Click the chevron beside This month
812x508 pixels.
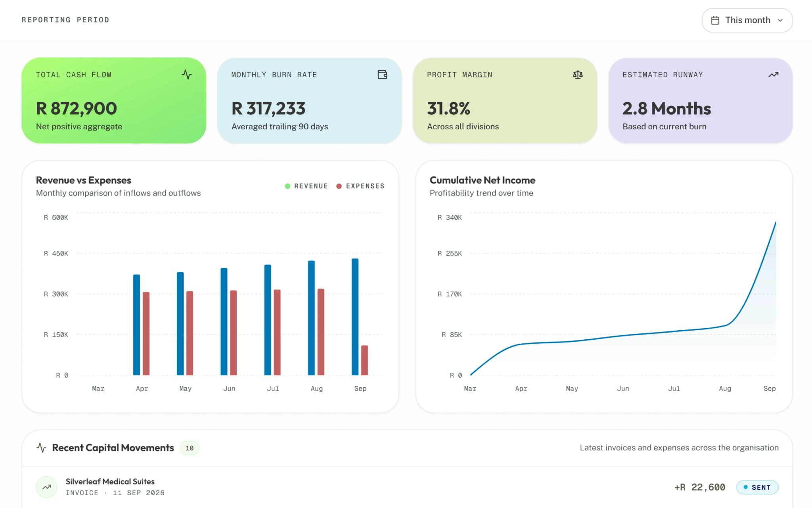coord(780,20)
